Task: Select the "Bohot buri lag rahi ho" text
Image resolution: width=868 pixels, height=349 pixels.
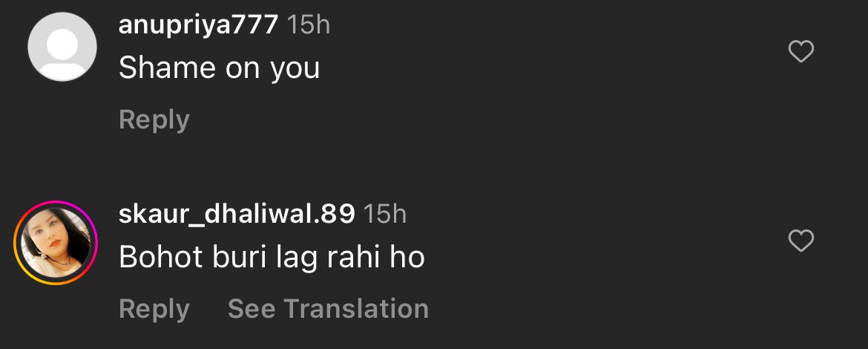Action: pyautogui.click(x=272, y=258)
